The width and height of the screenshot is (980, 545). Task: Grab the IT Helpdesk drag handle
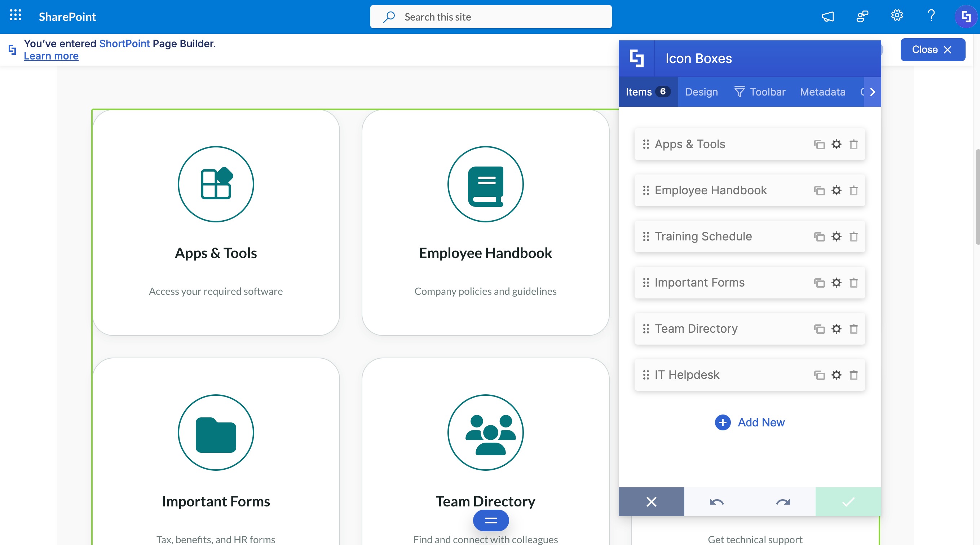pos(646,375)
